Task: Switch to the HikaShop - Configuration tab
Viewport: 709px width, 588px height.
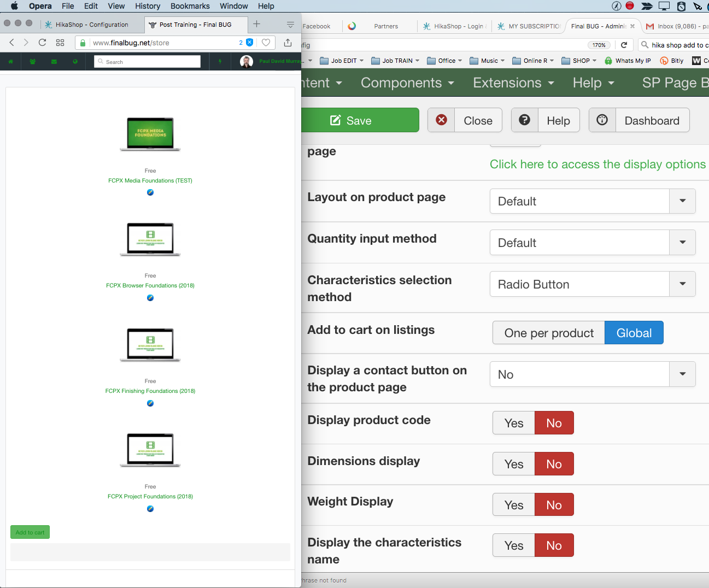Action: (92, 25)
